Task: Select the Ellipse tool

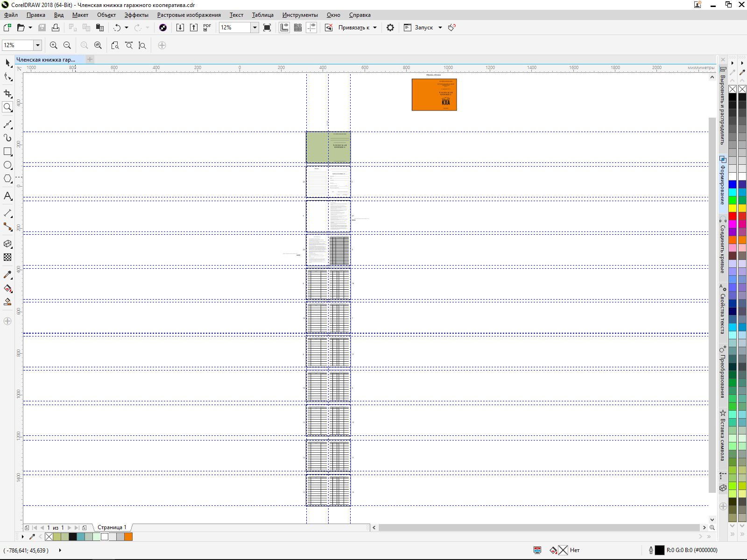Action: [x=7, y=165]
